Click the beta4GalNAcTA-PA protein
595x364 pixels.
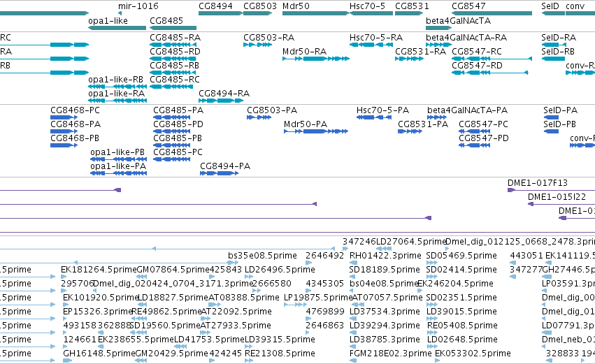click(437, 117)
